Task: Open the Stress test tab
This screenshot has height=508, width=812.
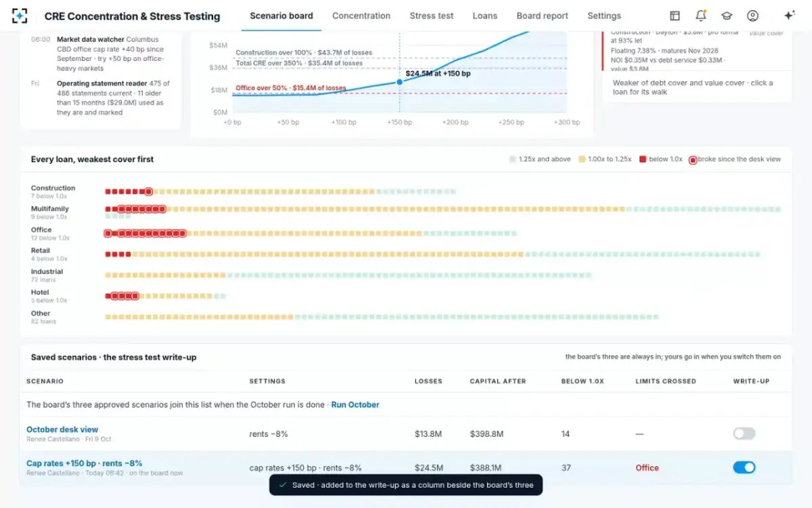Action: tap(432, 16)
